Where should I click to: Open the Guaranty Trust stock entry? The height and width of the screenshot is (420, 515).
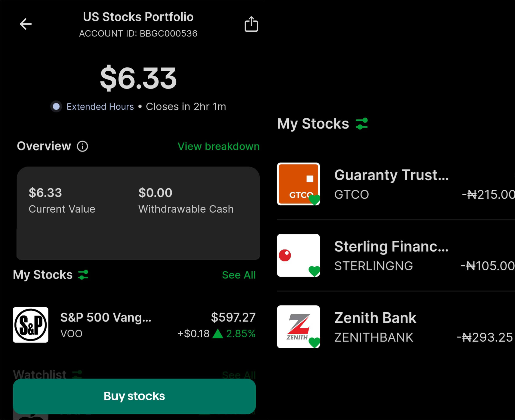[x=391, y=184]
